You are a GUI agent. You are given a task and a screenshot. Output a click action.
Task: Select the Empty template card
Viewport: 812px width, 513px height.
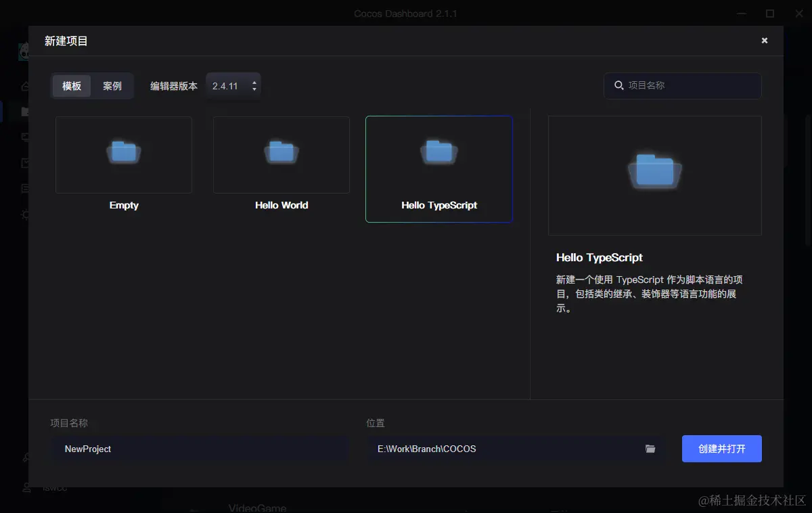pos(124,166)
